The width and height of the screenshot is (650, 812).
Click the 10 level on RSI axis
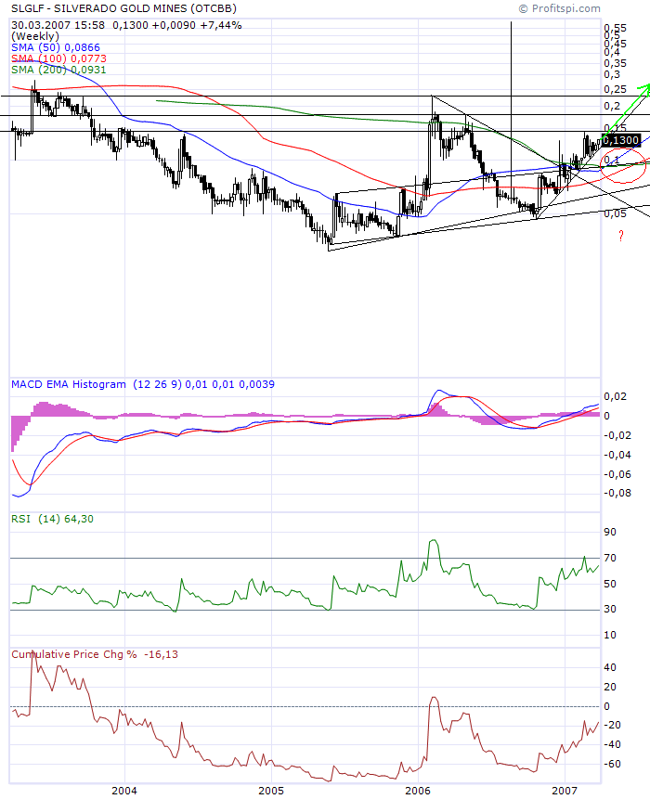(610, 635)
